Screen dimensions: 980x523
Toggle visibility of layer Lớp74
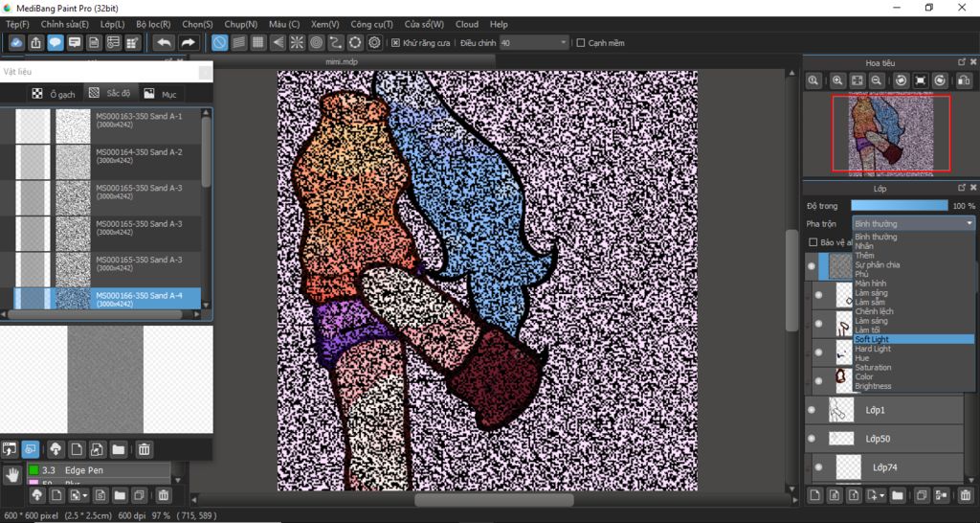click(x=819, y=467)
